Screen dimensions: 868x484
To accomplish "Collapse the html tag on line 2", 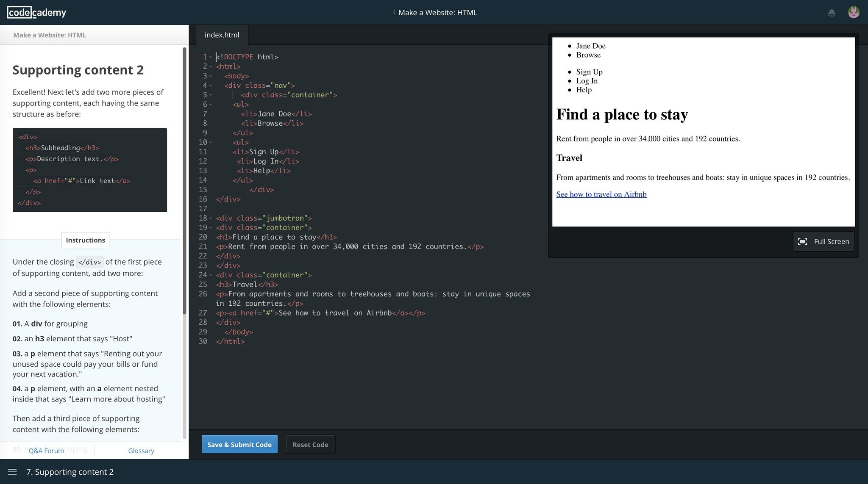I will pyautogui.click(x=211, y=66).
